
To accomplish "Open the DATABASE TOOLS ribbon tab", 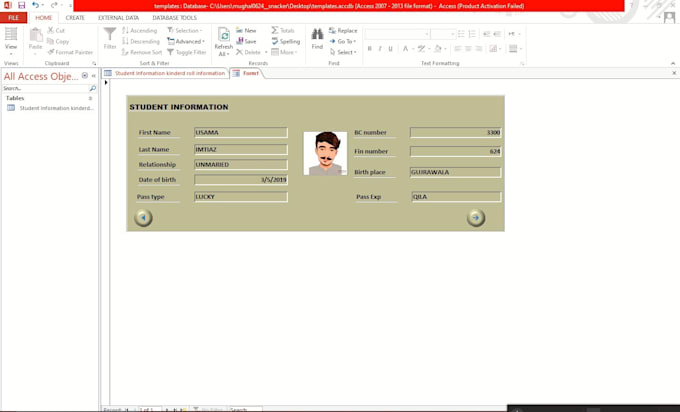I will (174, 18).
